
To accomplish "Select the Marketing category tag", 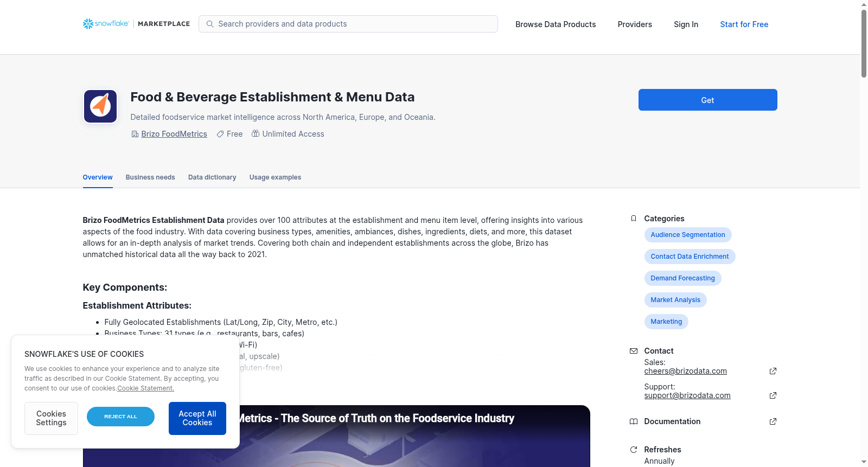I will click(666, 322).
